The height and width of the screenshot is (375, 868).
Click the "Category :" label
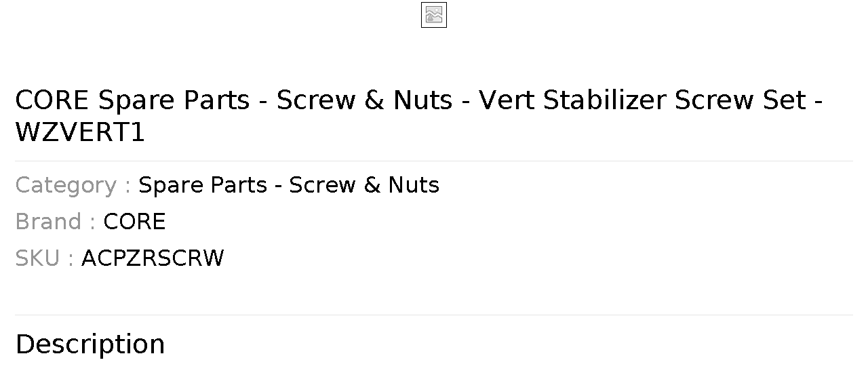click(x=73, y=185)
